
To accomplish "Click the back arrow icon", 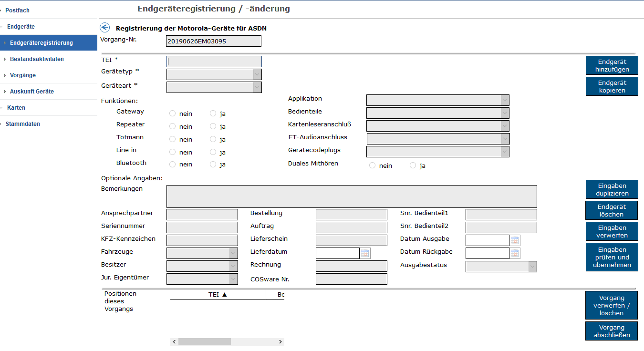I will click(104, 28).
